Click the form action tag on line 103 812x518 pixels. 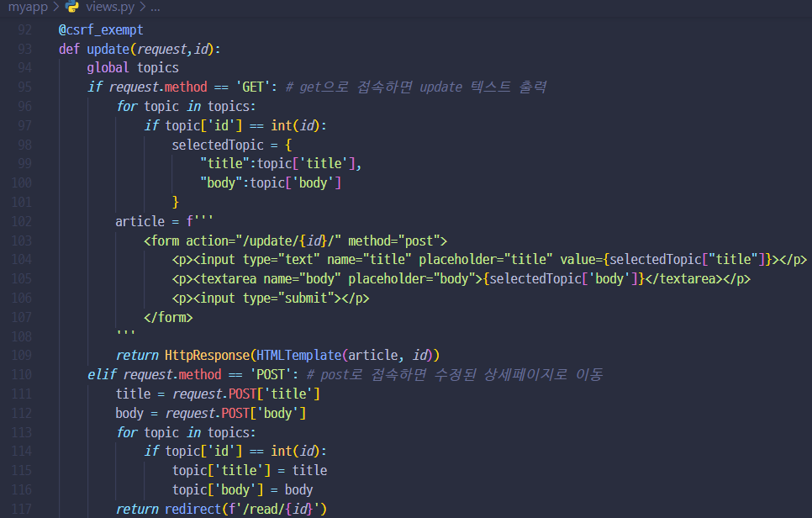(x=295, y=240)
